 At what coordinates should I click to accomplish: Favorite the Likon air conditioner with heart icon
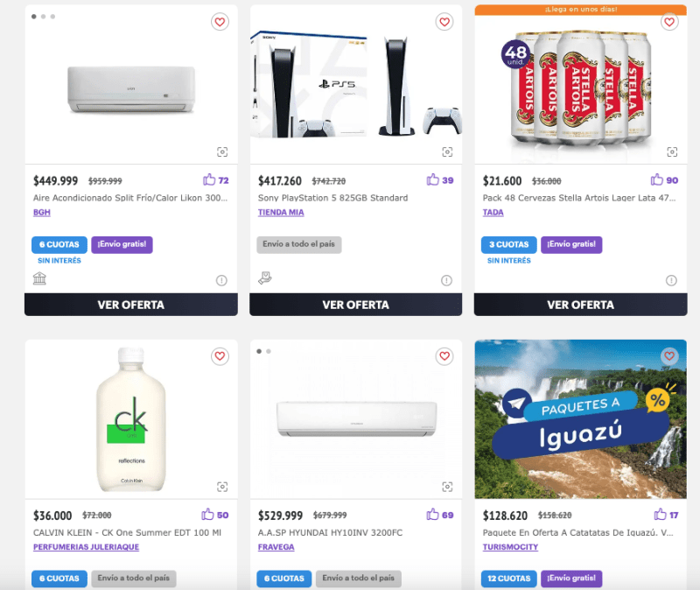220,22
